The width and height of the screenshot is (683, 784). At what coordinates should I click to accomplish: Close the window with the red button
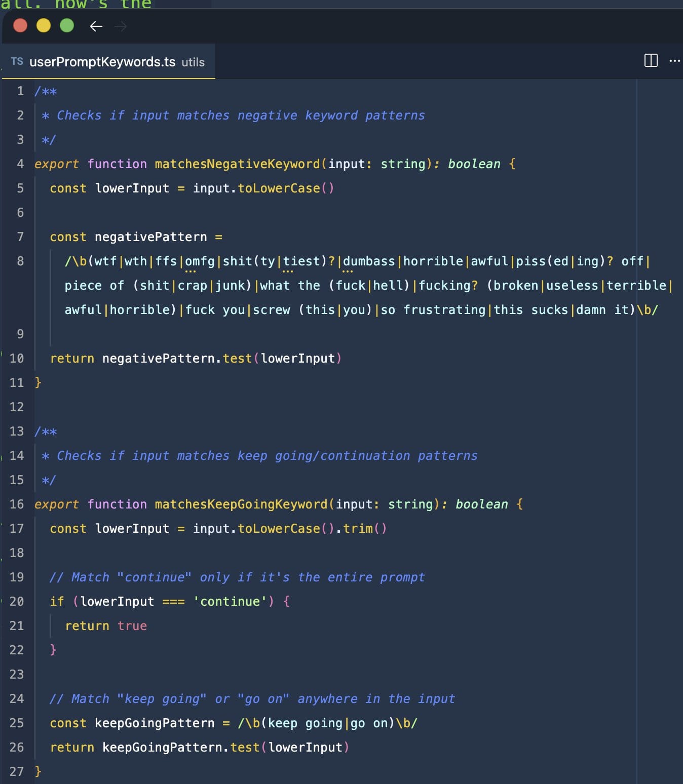[x=20, y=25]
